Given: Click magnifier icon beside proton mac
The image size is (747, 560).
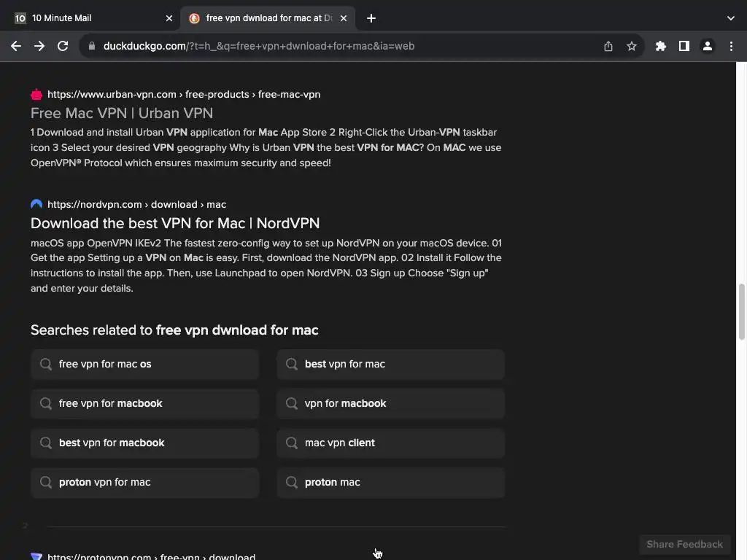Looking at the screenshot, I should (292, 483).
